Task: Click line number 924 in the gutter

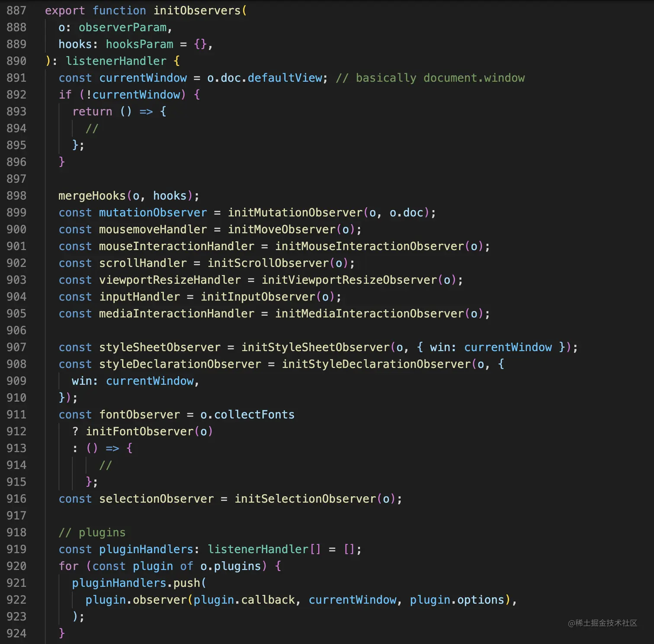Action: tap(16, 634)
